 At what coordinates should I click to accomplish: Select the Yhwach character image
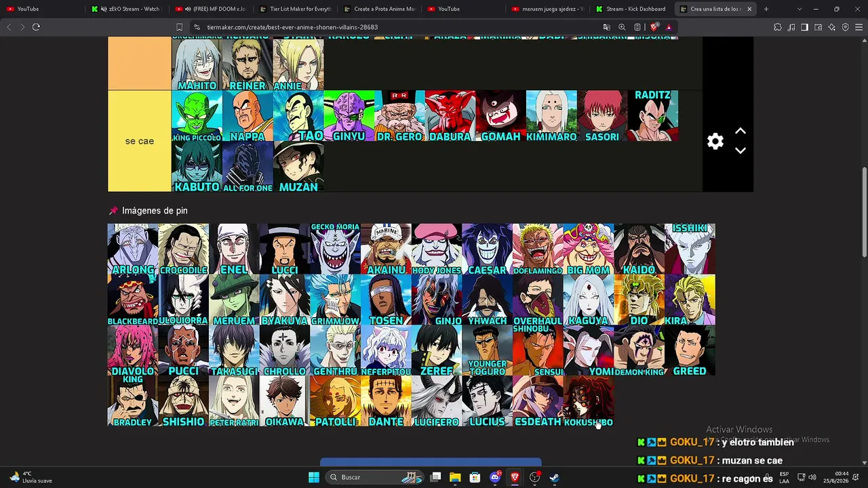[x=487, y=300]
